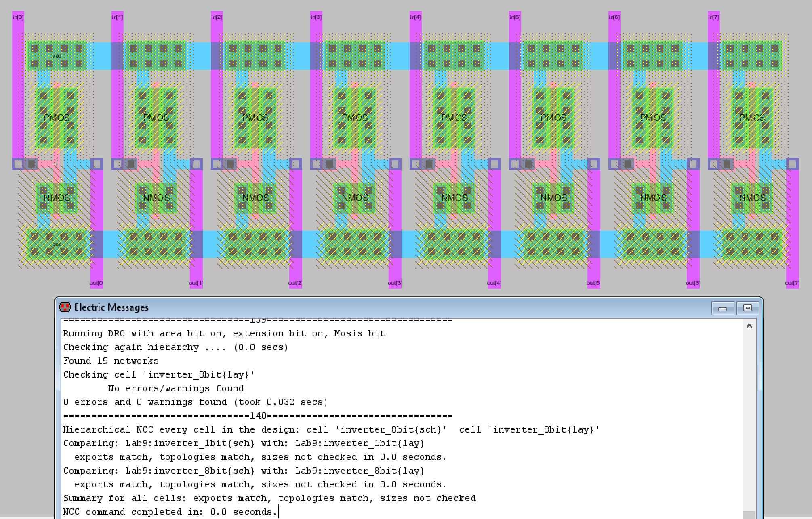This screenshot has height=519, width=812.
Task: Select the last PMOS transistor on right
Action: (x=752, y=118)
